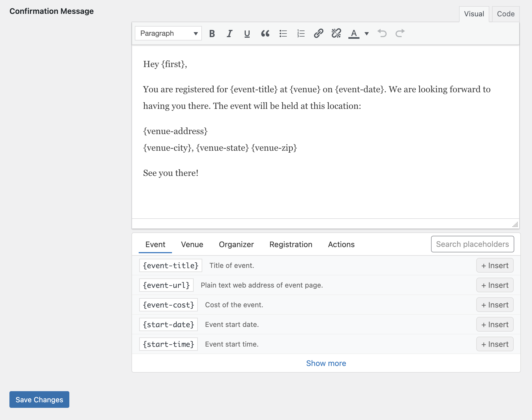Insert a blockquote

[265, 34]
